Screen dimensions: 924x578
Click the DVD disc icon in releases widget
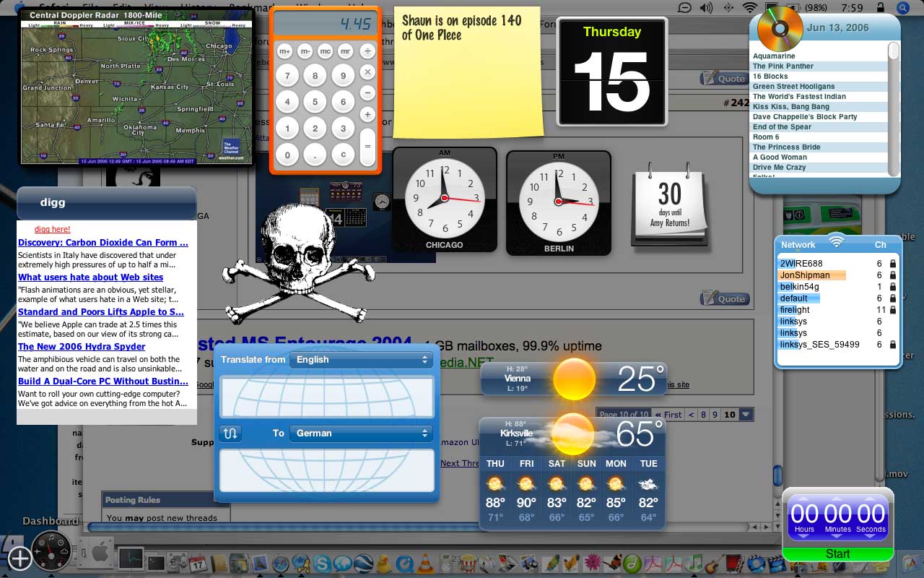tap(780, 28)
